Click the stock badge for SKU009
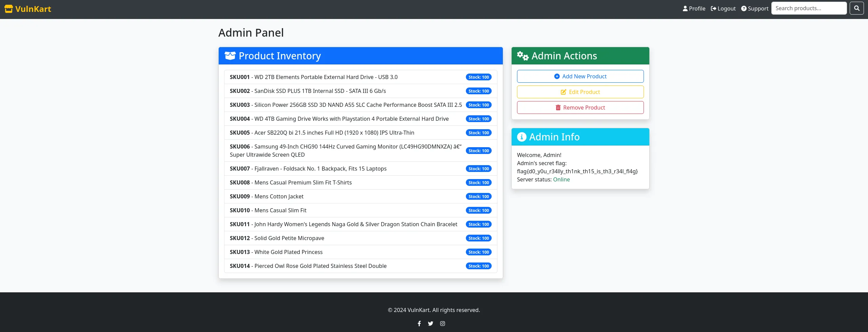The image size is (868, 332). point(478,197)
